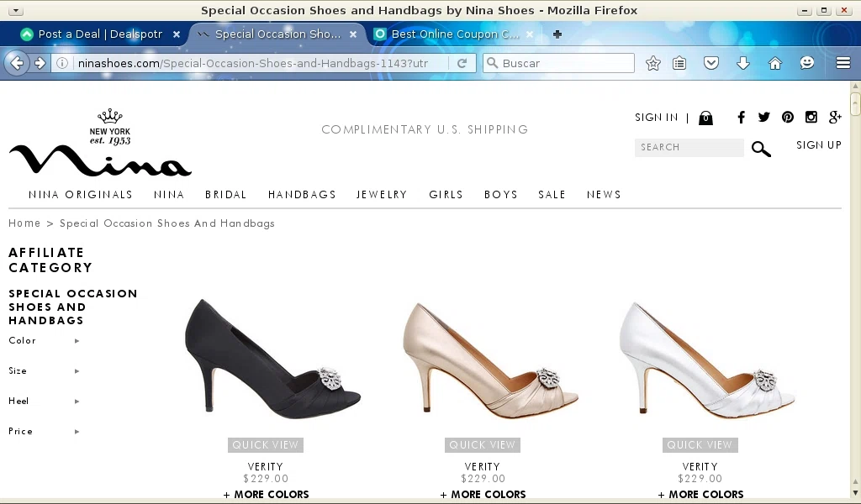The image size is (861, 504).
Task: Open the News menu
Action: pyautogui.click(x=604, y=195)
